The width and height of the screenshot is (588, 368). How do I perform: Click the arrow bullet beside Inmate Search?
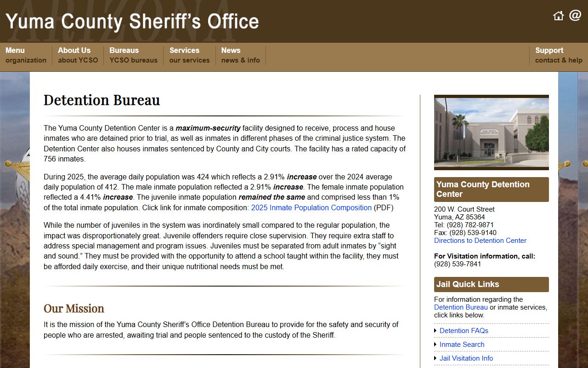[x=435, y=345]
